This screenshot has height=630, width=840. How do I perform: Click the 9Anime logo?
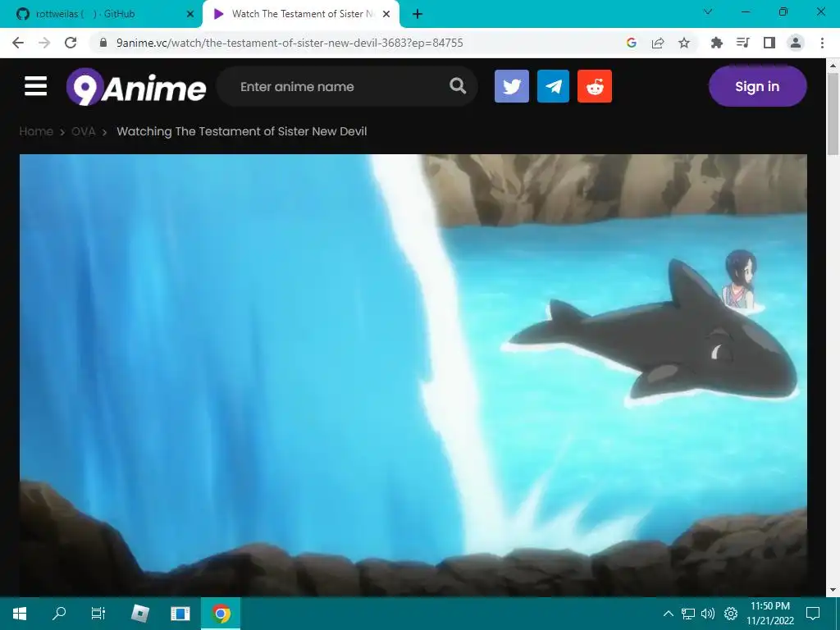(136, 87)
